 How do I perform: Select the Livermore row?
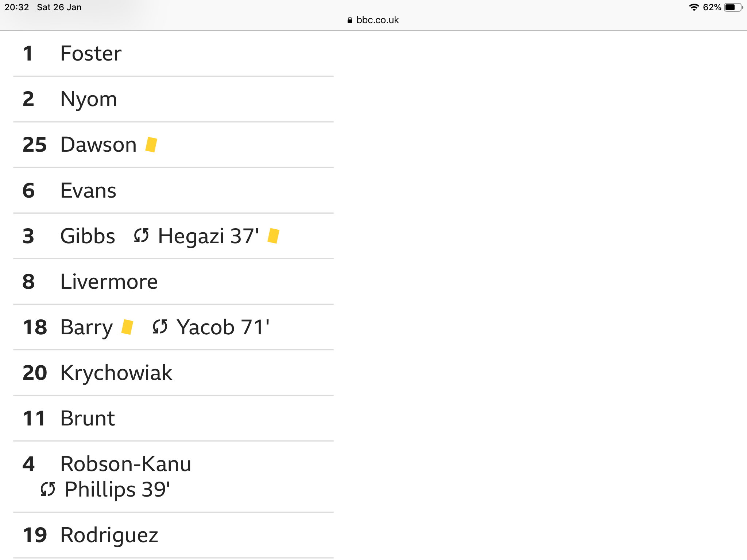pyautogui.click(x=174, y=281)
